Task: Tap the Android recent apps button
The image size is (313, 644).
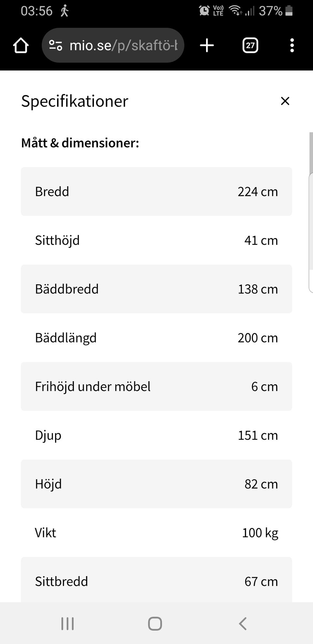Action: point(67,623)
